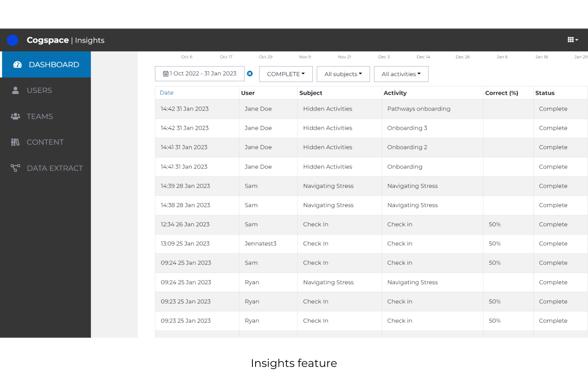Click the Cogspace | Insights title
This screenshot has width=588, height=392.
pos(65,40)
